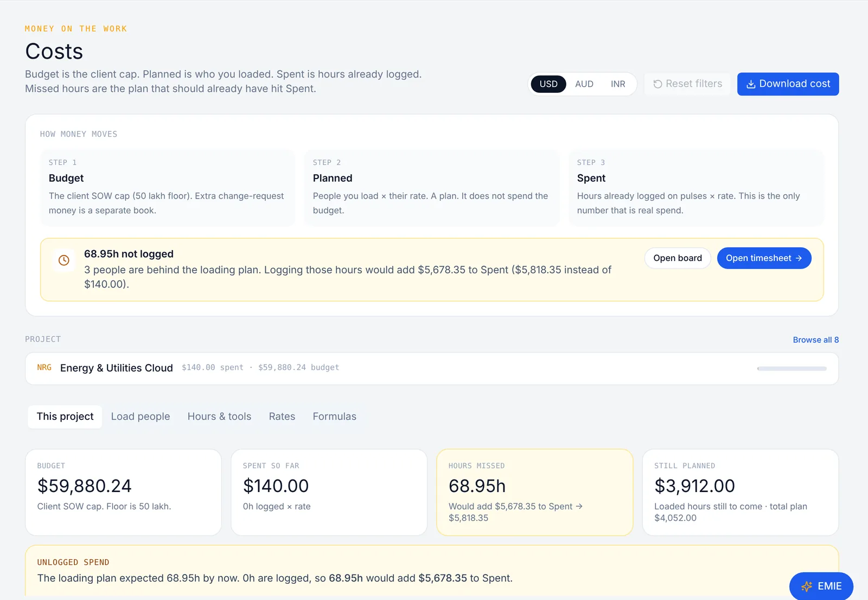Click the reset arrow icon beside Reset filters
The height and width of the screenshot is (600, 868).
[x=658, y=84]
